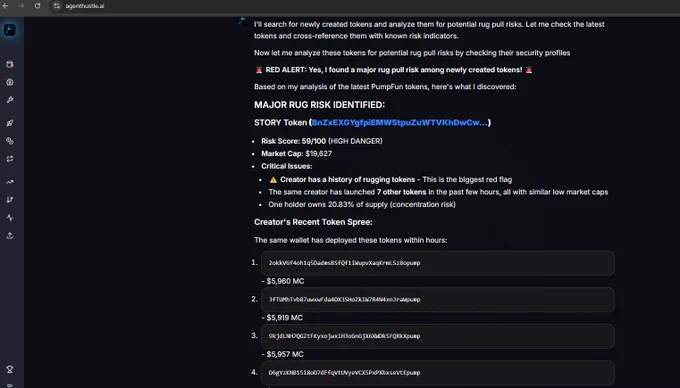Select the text "- $5,957 MC"
Image resolution: width=680 pixels, height=388 pixels.
click(283, 354)
